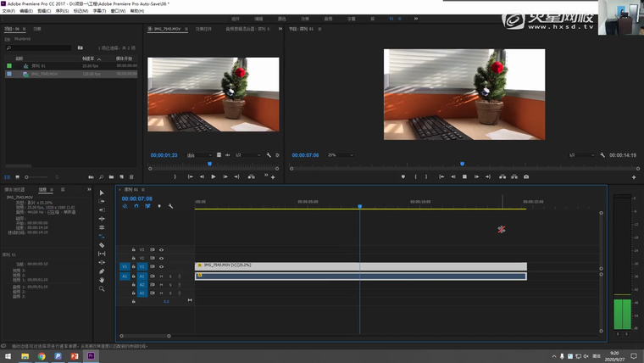Click play button in Source monitor

pyautogui.click(x=213, y=176)
